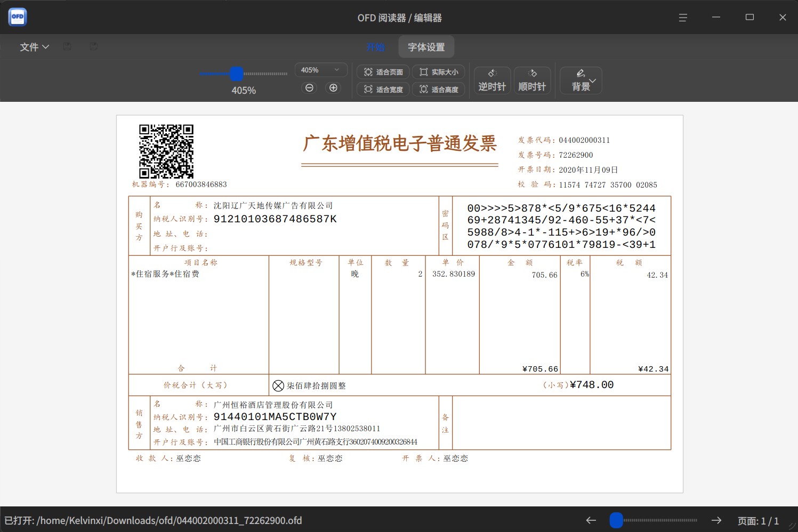This screenshot has height=532, width=798.
Task: Click the invoice QR code
Action: click(166, 151)
